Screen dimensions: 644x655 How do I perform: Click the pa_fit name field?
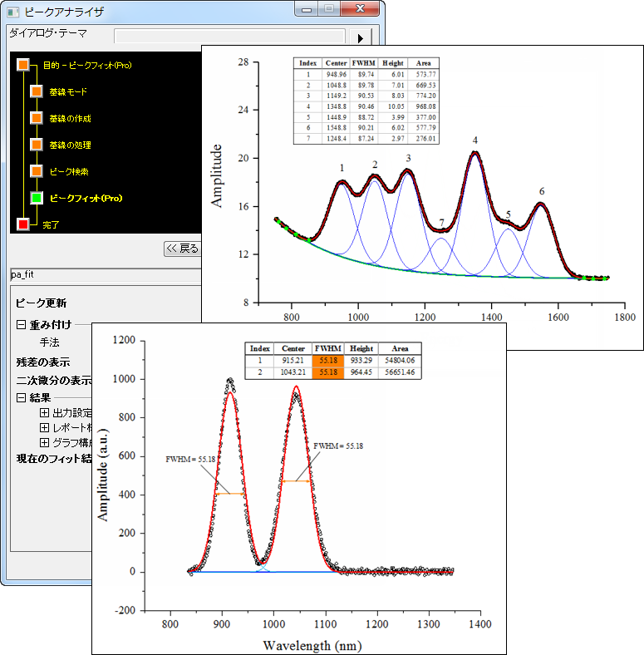pos(106,274)
